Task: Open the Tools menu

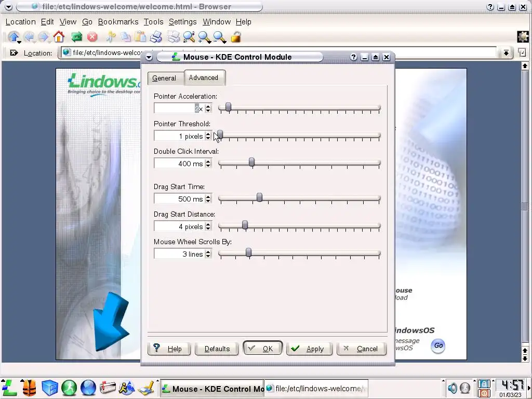Action: click(153, 22)
